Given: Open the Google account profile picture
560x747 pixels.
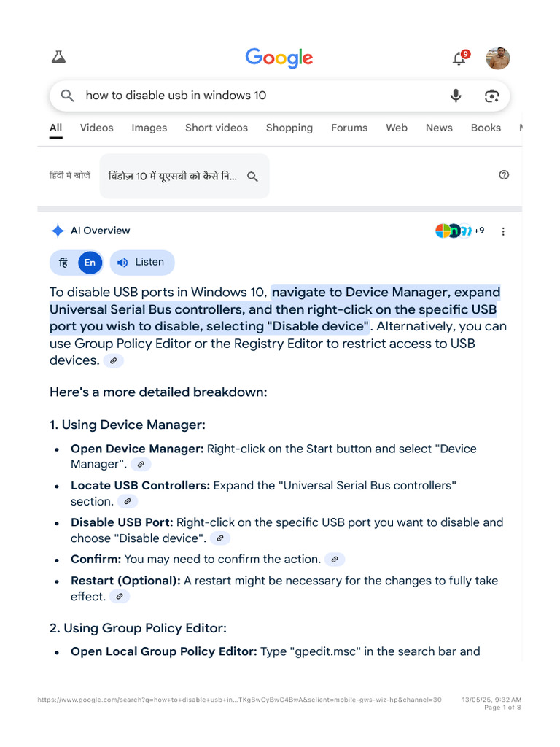Looking at the screenshot, I should (x=497, y=58).
